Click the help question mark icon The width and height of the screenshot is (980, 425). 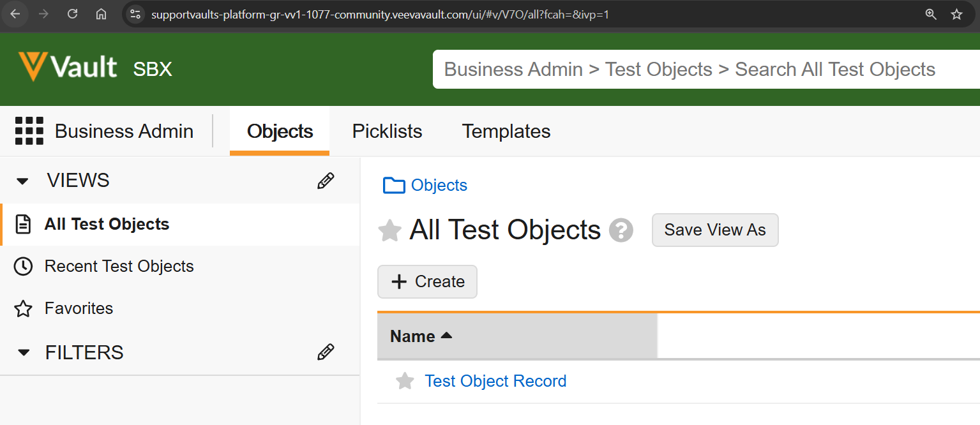(x=621, y=230)
